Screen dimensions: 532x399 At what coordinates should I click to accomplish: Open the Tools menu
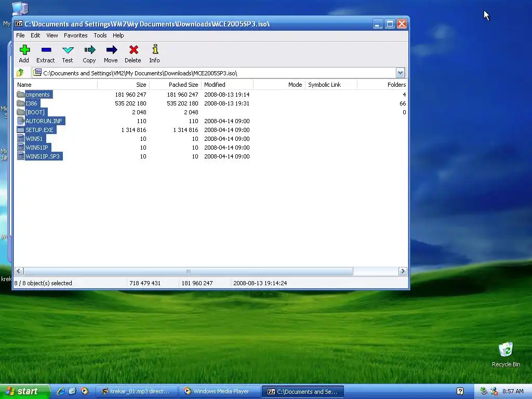click(100, 35)
